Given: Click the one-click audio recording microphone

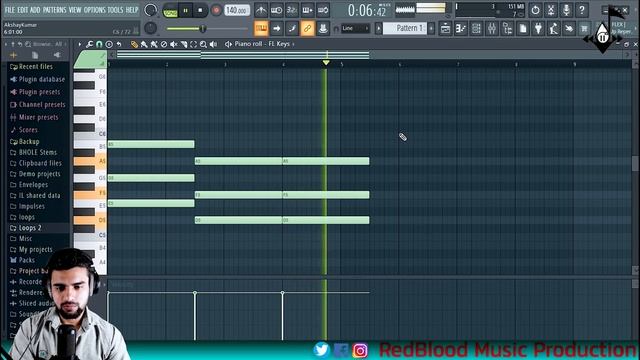Looking at the screenshot, I should tap(566, 10).
